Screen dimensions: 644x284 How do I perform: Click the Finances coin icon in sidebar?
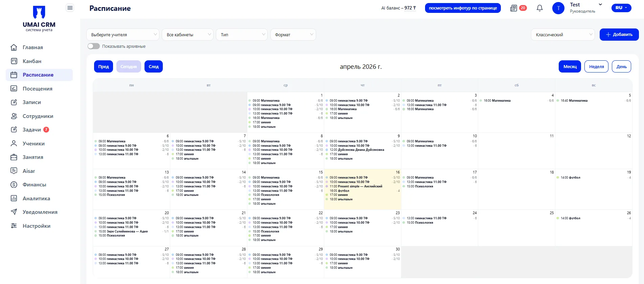click(x=14, y=185)
